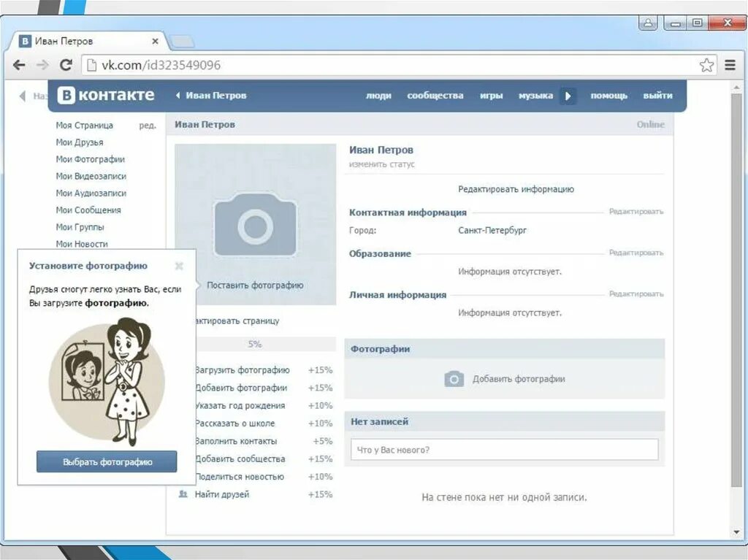Click the browser forward arrow
The image size is (748, 560).
pos(42,65)
